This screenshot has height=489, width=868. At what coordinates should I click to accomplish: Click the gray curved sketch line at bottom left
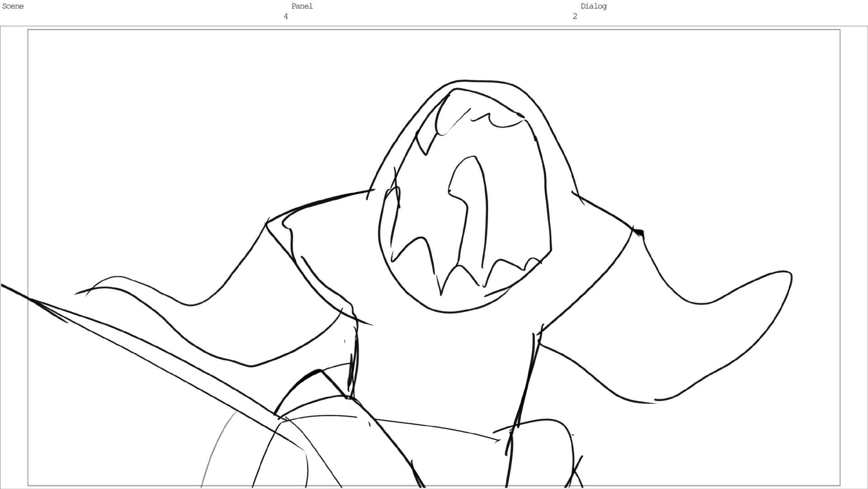pyautogui.click(x=215, y=448)
